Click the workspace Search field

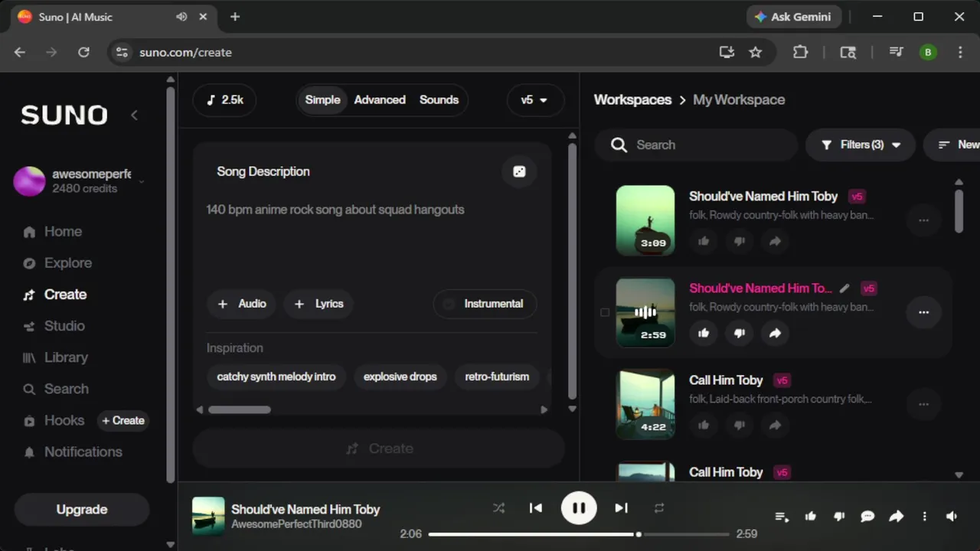pyautogui.click(x=697, y=145)
